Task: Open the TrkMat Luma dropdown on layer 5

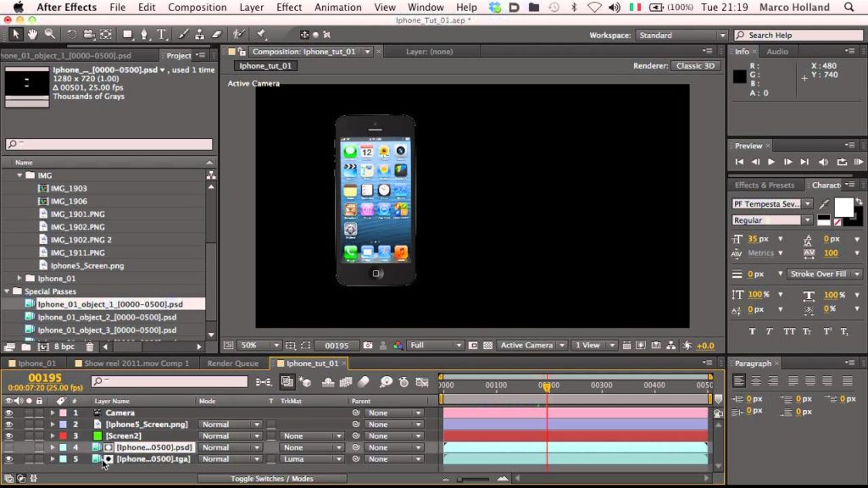Action: pos(311,459)
